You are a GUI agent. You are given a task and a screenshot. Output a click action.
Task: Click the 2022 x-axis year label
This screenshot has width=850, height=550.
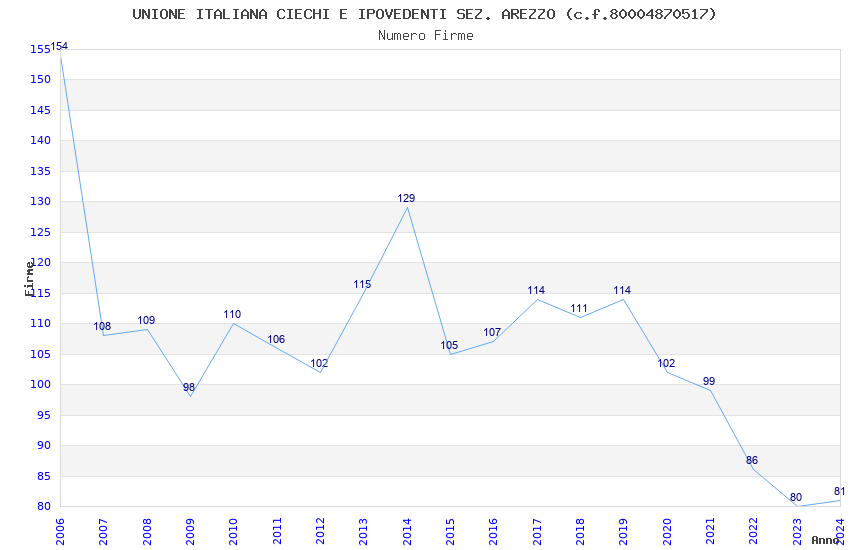(754, 531)
